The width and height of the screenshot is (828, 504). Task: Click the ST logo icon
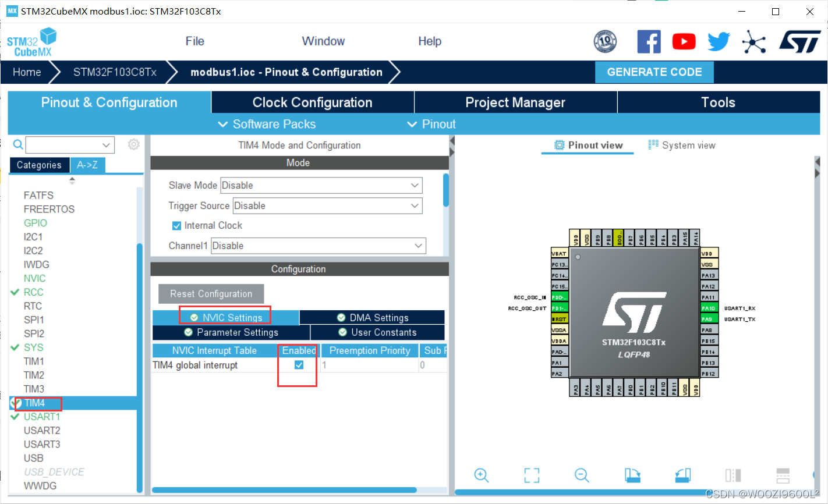pyautogui.click(x=799, y=41)
